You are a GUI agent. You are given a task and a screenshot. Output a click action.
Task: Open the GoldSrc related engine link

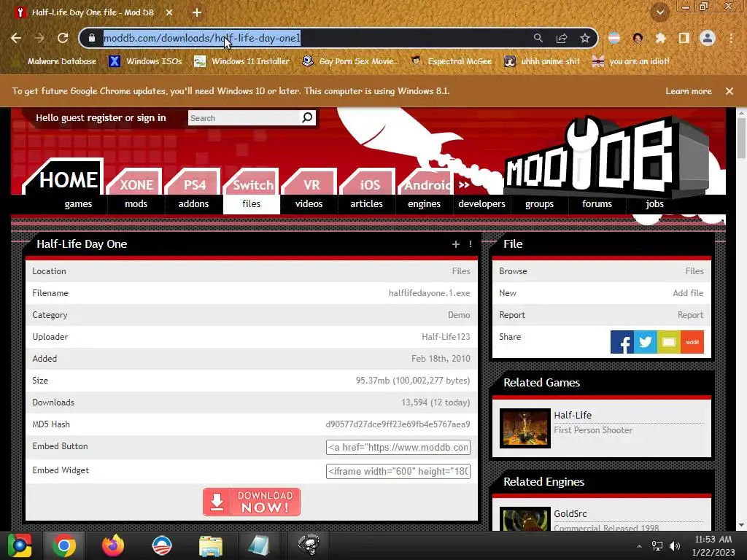point(570,514)
